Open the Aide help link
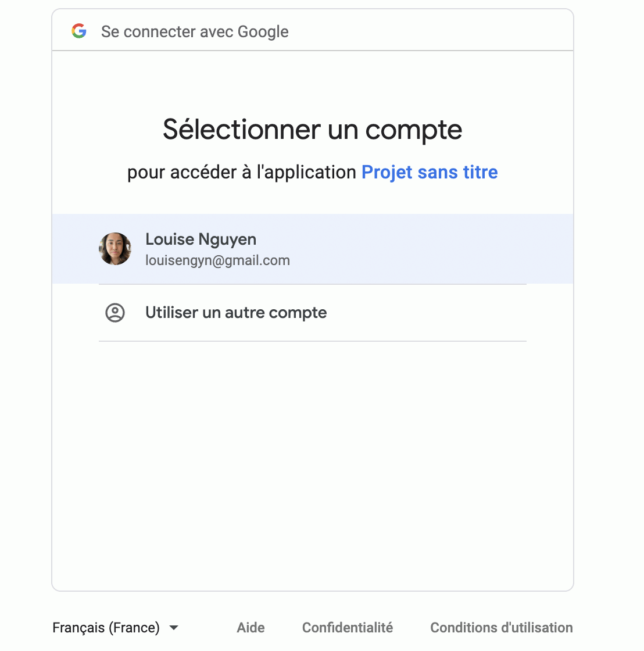Viewport: 644px width, 651px height. click(251, 628)
